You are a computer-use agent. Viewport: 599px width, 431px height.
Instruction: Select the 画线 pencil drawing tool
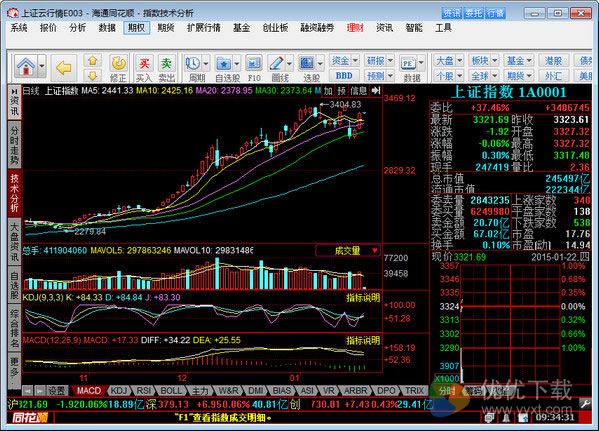coord(276,63)
